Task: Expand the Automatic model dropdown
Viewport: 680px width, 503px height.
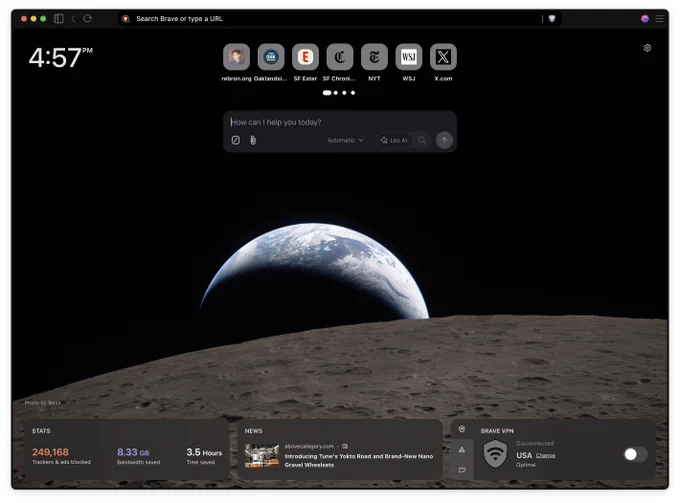Action: tap(345, 140)
